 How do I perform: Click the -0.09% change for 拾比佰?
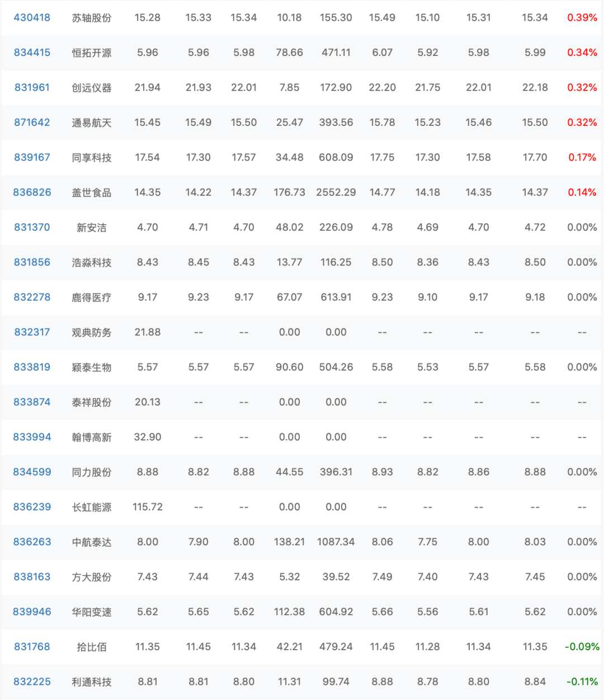(x=582, y=646)
